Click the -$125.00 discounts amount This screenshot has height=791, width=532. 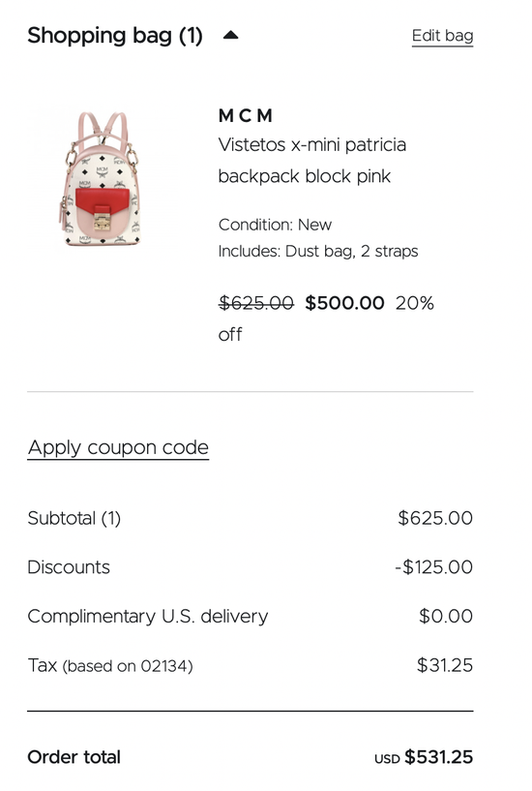click(433, 567)
